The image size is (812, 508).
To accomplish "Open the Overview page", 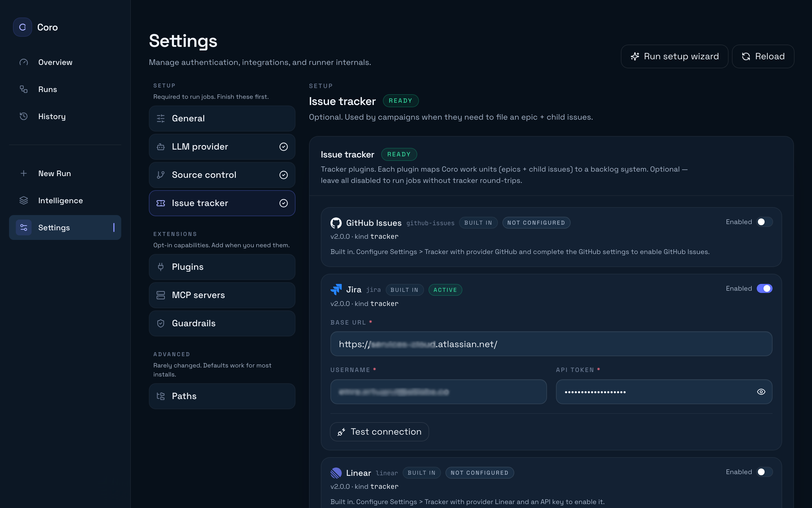I will [x=65, y=62].
